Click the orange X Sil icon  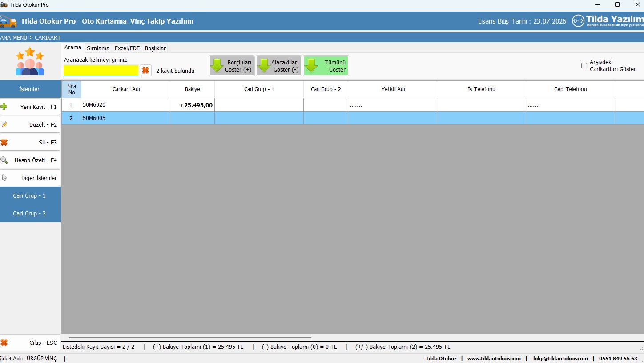[x=4, y=143]
